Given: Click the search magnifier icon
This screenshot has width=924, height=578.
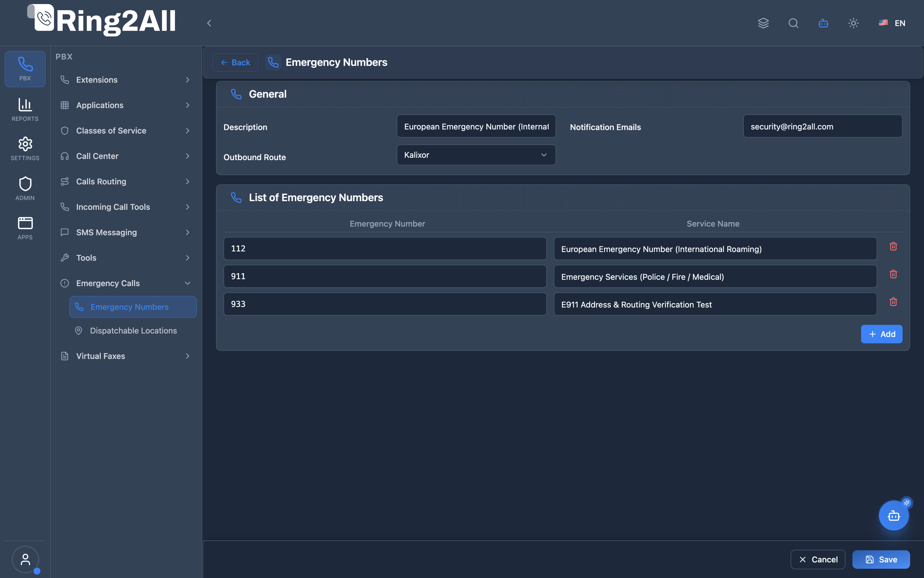Looking at the screenshot, I should 793,23.
